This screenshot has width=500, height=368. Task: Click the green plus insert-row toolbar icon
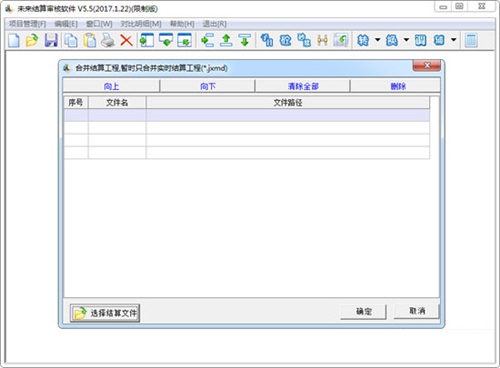tap(208, 40)
